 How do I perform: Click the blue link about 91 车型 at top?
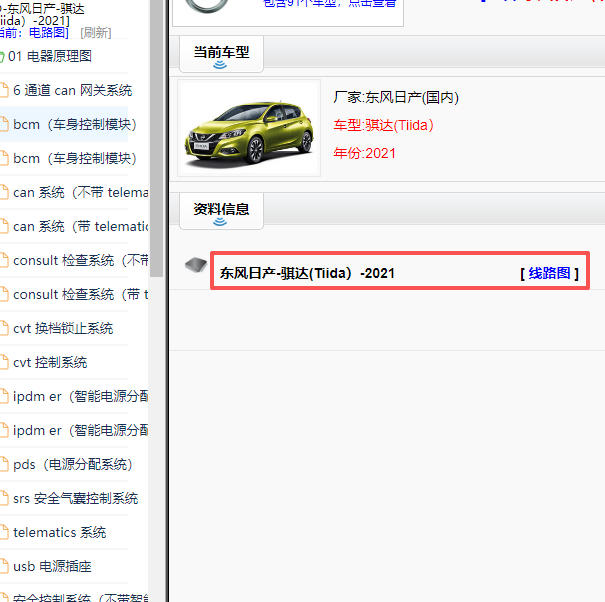tap(330, 4)
